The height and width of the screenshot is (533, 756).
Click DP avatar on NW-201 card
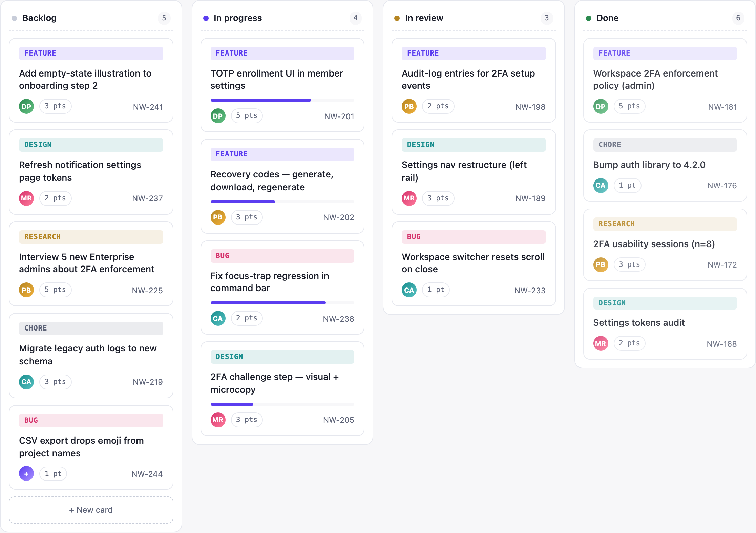(x=218, y=116)
